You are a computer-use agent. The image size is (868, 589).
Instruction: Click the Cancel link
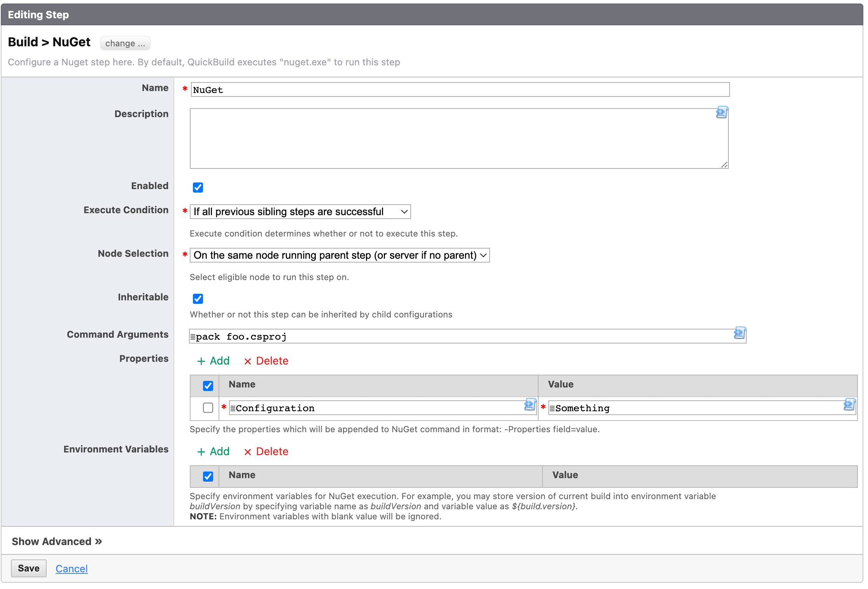tap(72, 569)
